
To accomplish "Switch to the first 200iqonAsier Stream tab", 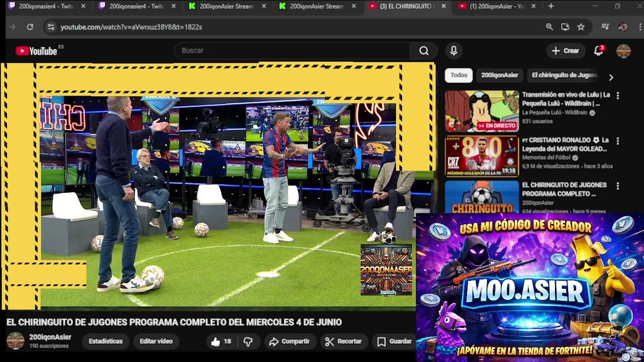I will point(226,6).
